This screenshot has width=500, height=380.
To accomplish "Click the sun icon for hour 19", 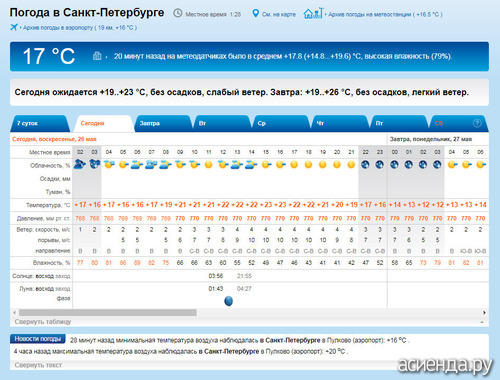I will (323, 164).
